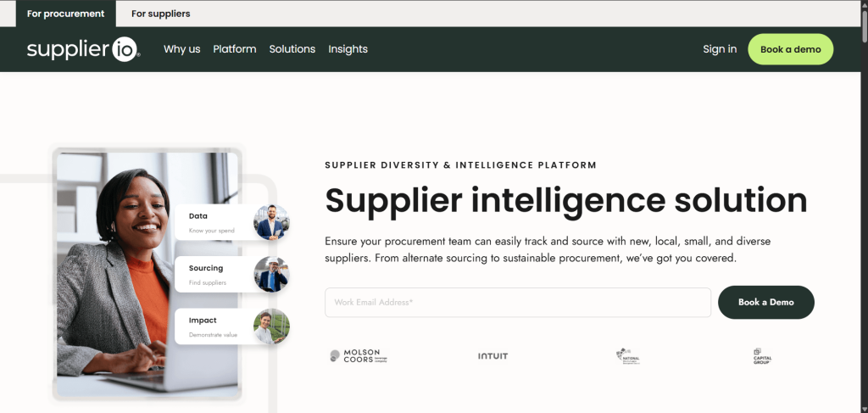Click the Impact card avatar photo

pos(271,326)
